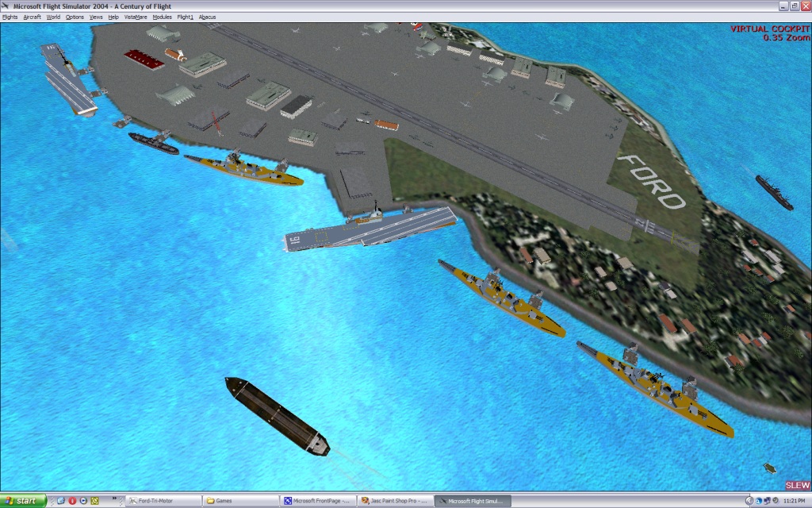Expand hidden system tray icons arrow
Image resolution: width=812 pixels, height=508 pixels.
click(x=749, y=501)
